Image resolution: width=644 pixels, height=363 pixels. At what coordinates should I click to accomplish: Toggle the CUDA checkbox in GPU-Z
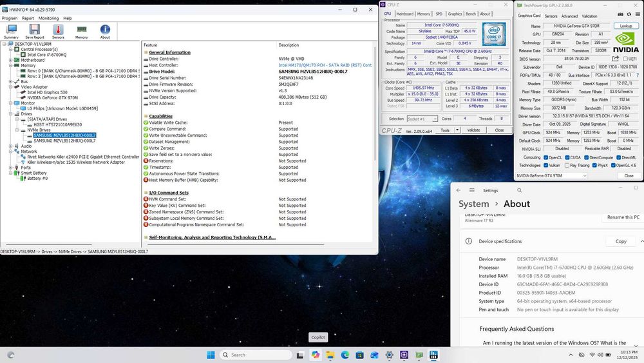click(x=567, y=157)
